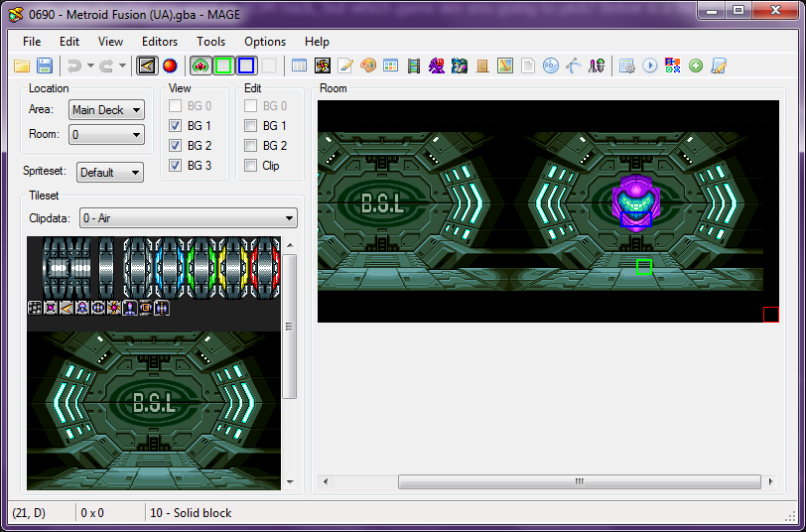Screen dimensions: 806x532
Task: Enable BG 1 in the Edit group
Action: tap(250, 125)
